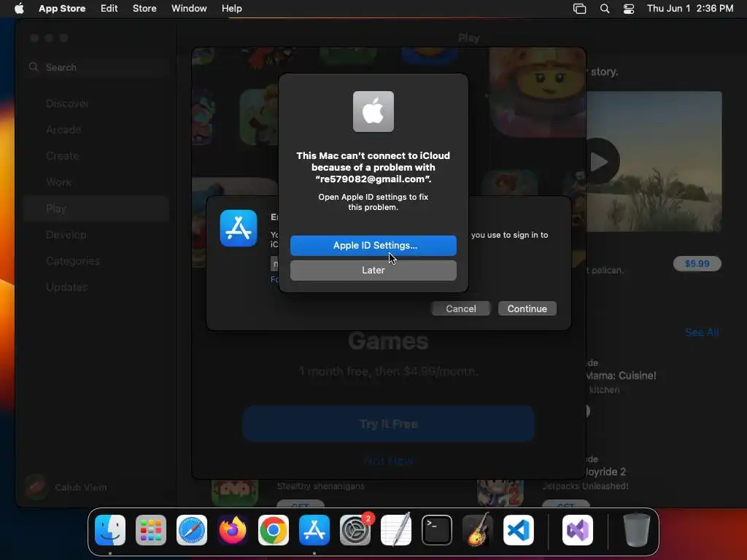Image resolution: width=747 pixels, height=560 pixels.
Task: Click the $5.99 price button
Action: [697, 263]
